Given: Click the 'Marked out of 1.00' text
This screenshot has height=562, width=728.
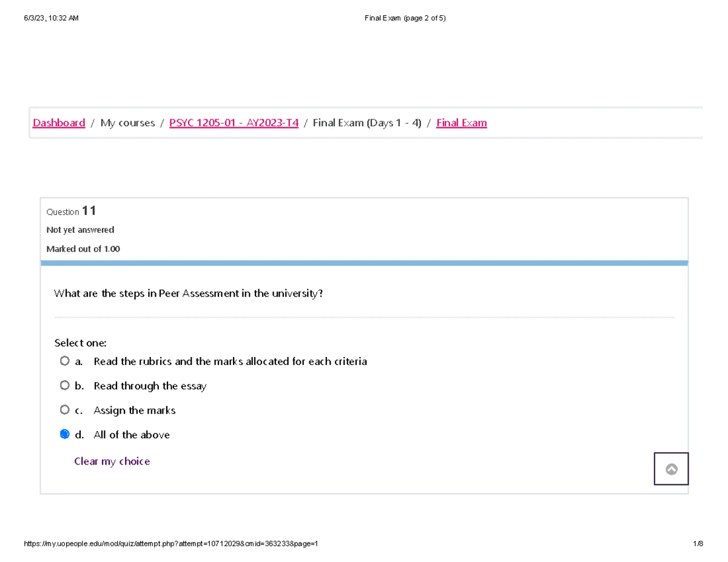Looking at the screenshot, I should tap(83, 249).
